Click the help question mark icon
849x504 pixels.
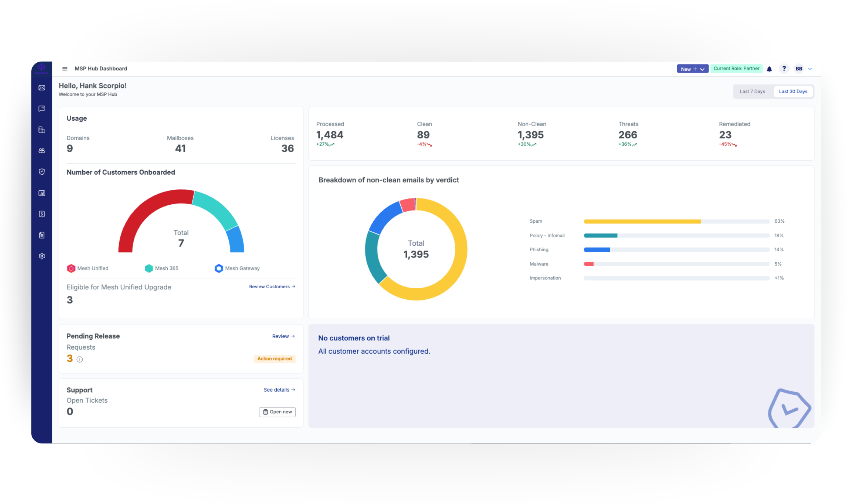pos(784,69)
